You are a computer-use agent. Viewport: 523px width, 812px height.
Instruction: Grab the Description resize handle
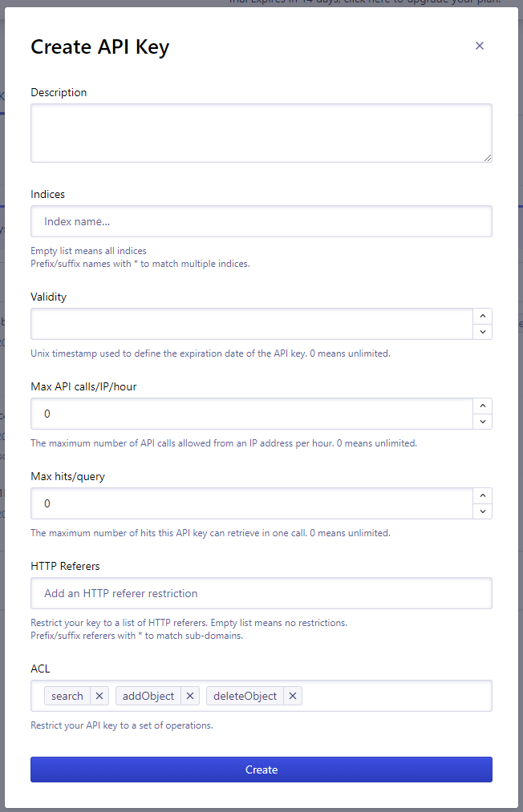pyautogui.click(x=487, y=157)
